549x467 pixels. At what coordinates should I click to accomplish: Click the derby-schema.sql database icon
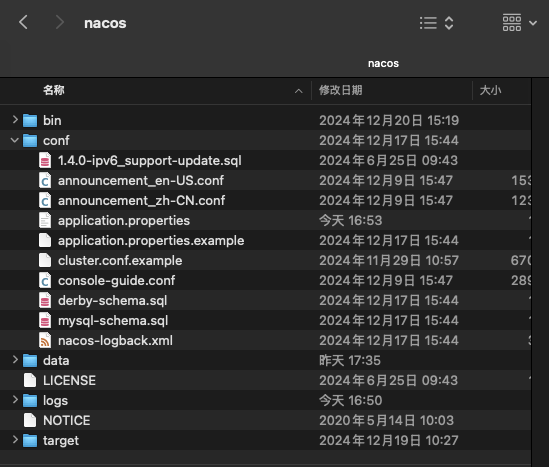coord(45,300)
